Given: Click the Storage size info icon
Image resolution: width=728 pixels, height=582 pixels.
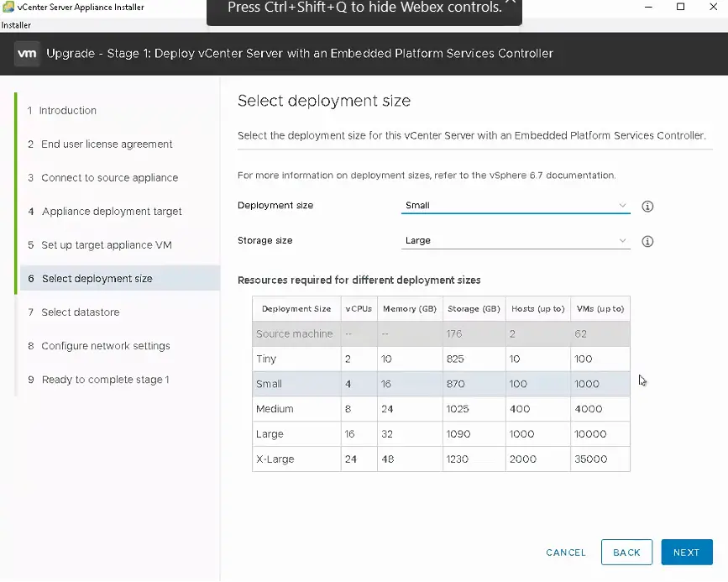Looking at the screenshot, I should (x=647, y=242).
